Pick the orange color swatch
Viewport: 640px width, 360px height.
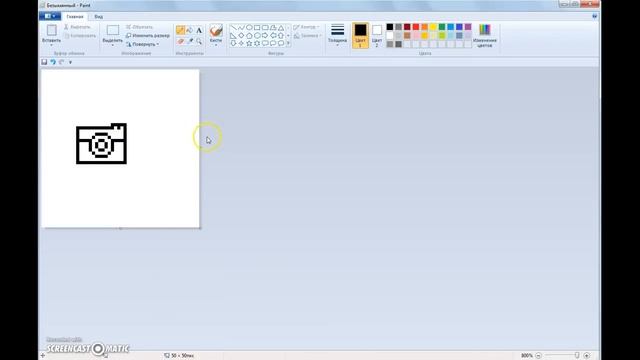(x=424, y=27)
